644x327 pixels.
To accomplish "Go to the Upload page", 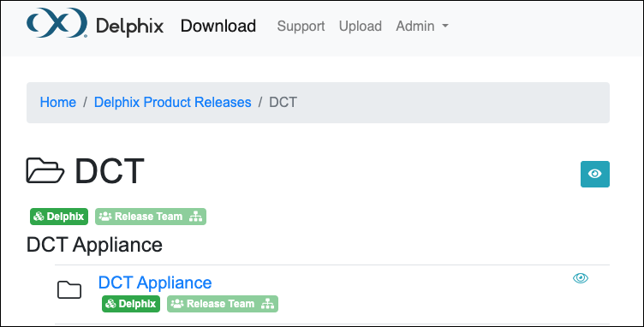I will (x=361, y=26).
